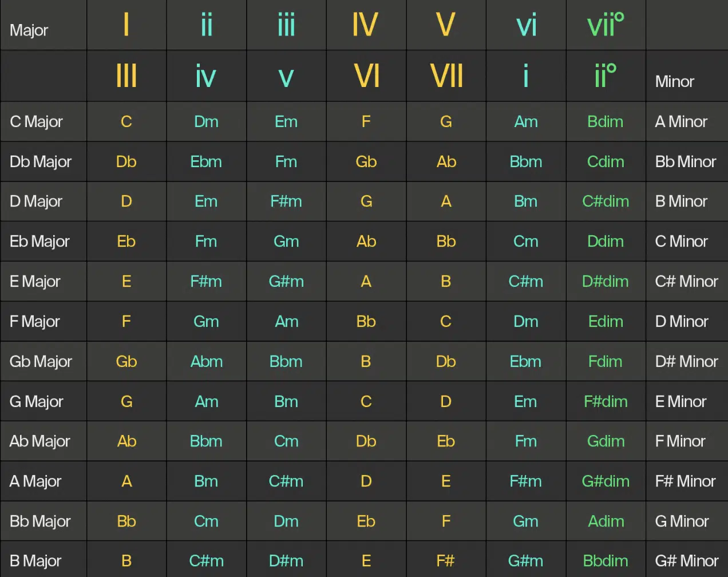Click the "G Minor" key label
Viewport: 728px width, 577px height.
click(682, 521)
